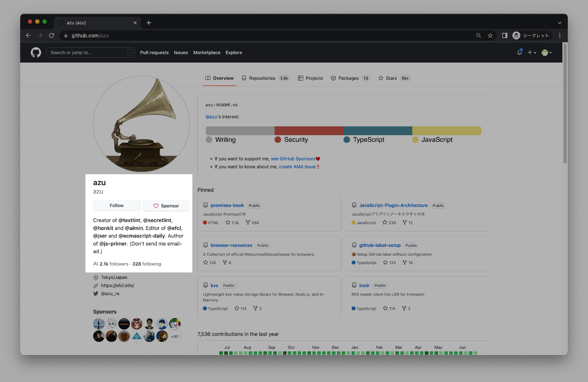The height and width of the screenshot is (382, 588).
Task: Click the address bar URL github.com/azu
Action: point(90,36)
